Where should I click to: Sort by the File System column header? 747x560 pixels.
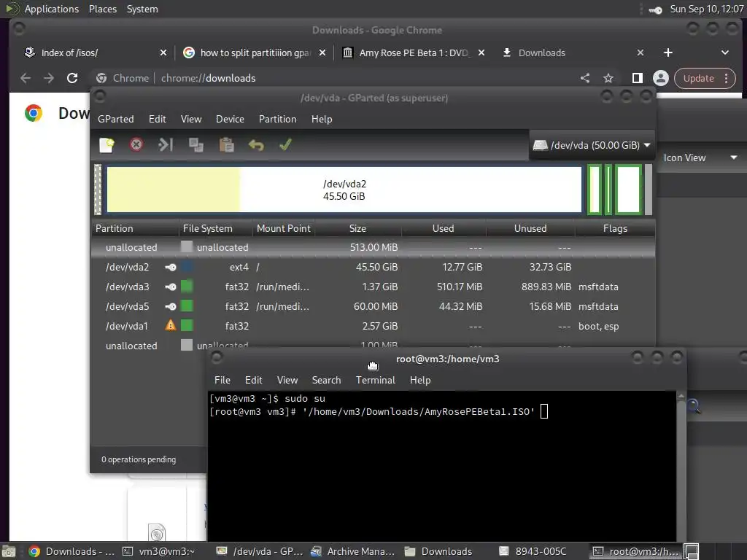[x=216, y=228]
